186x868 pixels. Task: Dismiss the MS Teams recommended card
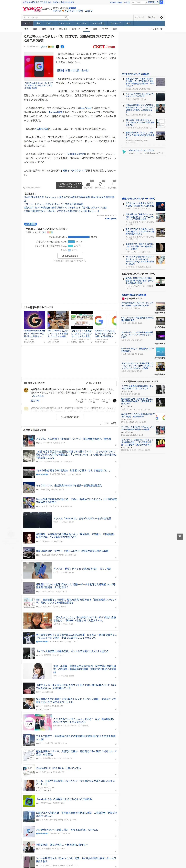coord(68,342)
